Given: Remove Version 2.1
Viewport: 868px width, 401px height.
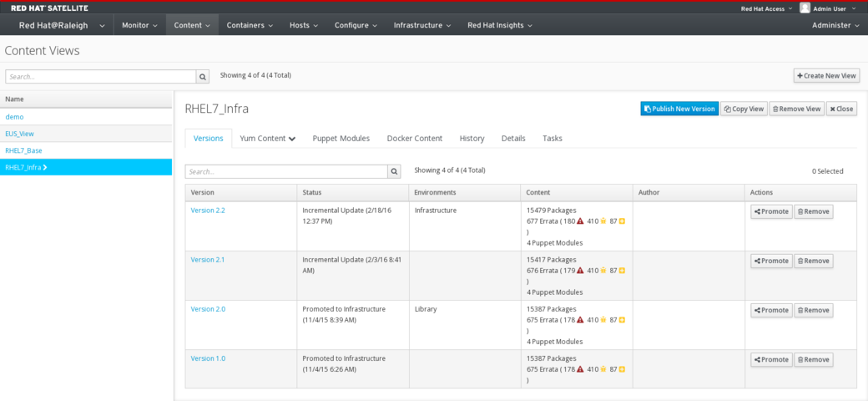Looking at the screenshot, I should 813,261.
